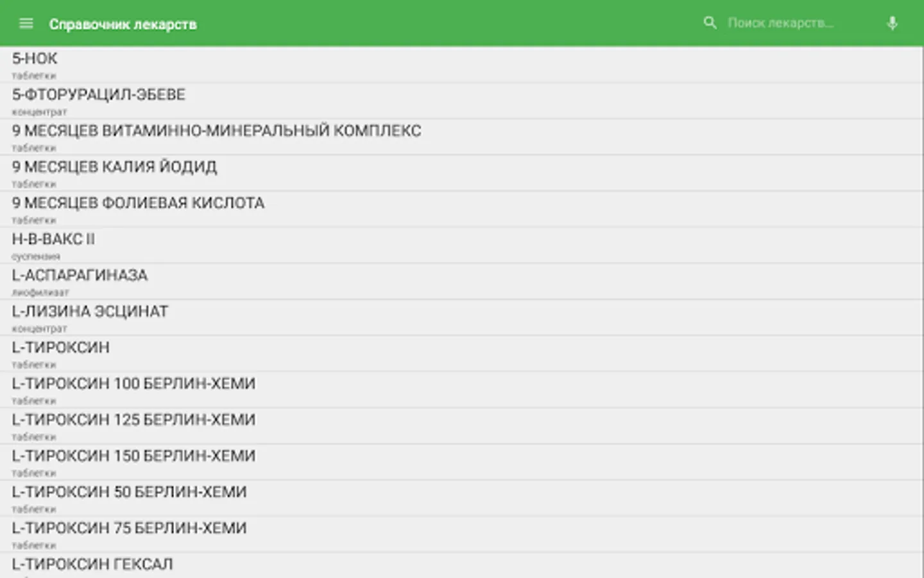Open the 5-НОК entry
Screen dimensions: 924x578
click(462, 65)
